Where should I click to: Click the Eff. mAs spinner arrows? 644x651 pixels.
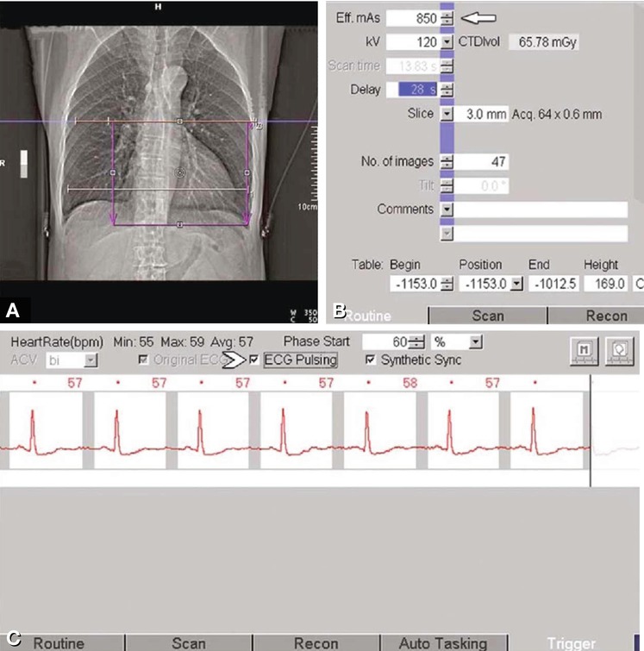[447, 17]
